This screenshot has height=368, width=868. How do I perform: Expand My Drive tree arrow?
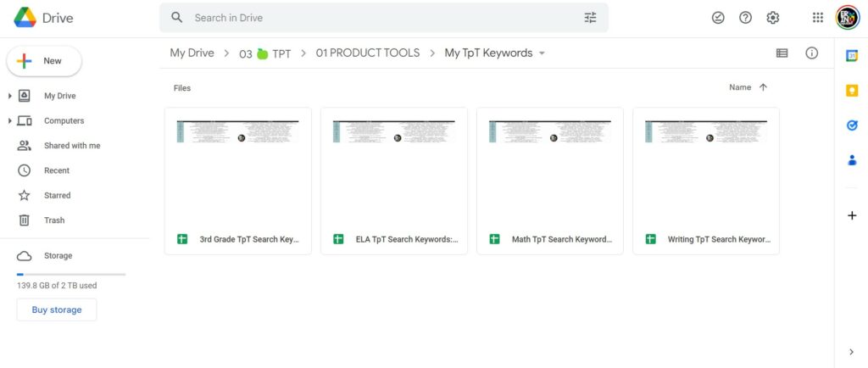pos(9,96)
